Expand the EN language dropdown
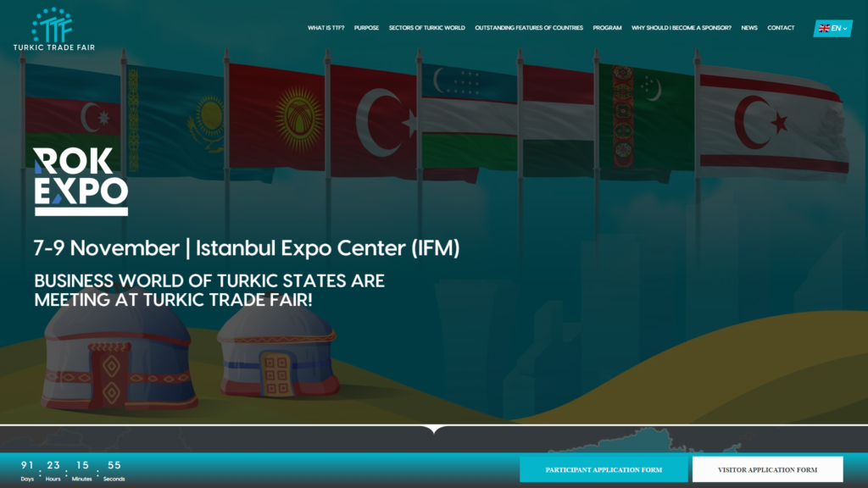 click(832, 28)
